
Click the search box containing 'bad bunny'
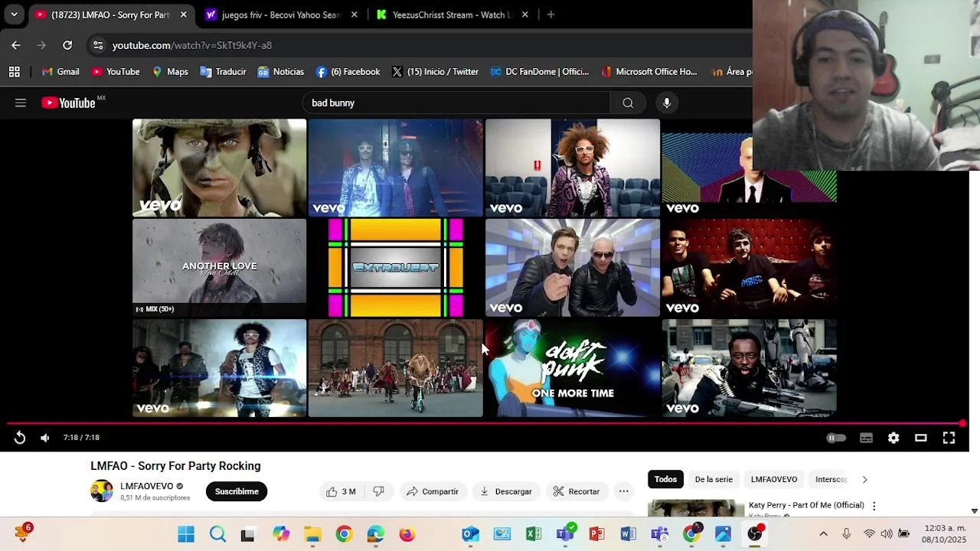coord(456,103)
